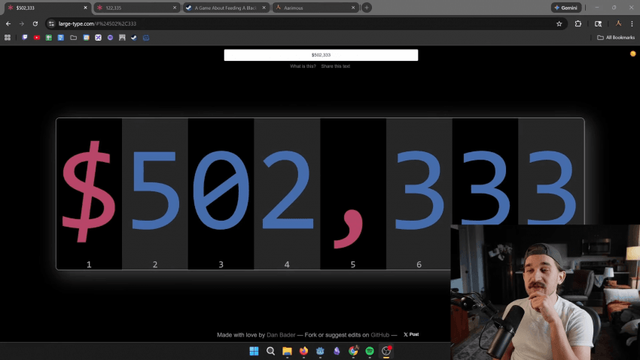Open the Gemini button
This screenshot has height=360, width=640.
[x=566, y=7]
